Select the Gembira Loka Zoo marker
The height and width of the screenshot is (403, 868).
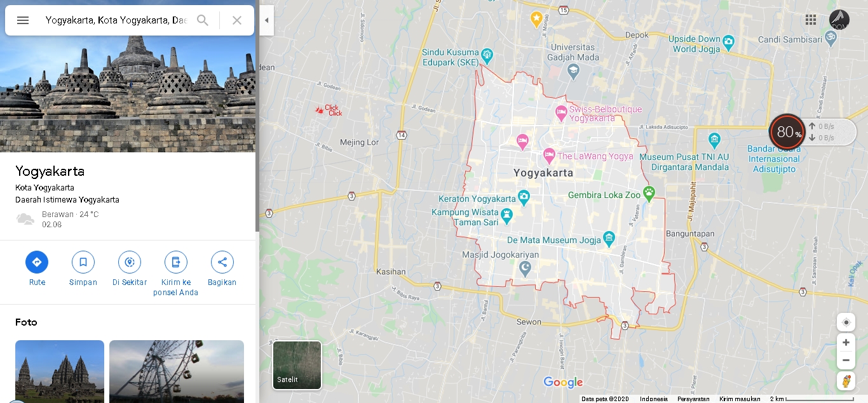click(x=649, y=192)
